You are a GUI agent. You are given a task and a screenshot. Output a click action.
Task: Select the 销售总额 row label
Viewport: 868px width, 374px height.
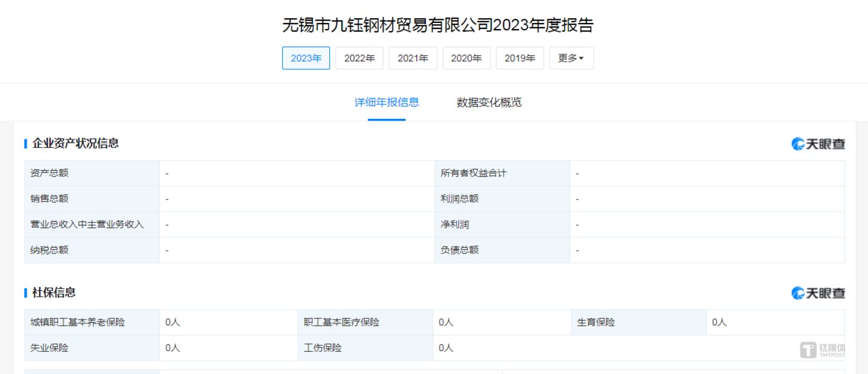click(x=49, y=198)
